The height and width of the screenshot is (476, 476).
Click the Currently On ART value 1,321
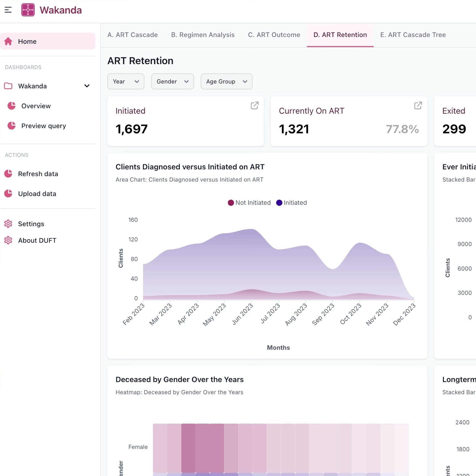[x=294, y=129]
